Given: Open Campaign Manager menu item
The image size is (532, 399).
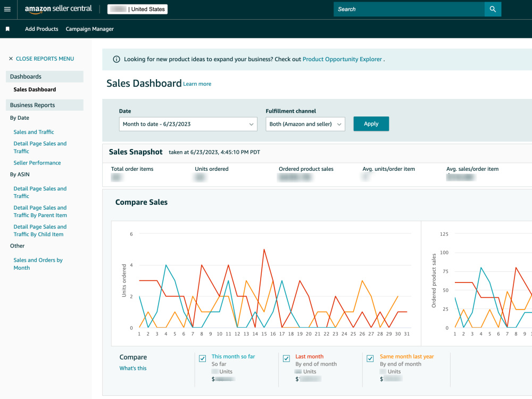Looking at the screenshot, I should click(x=89, y=29).
